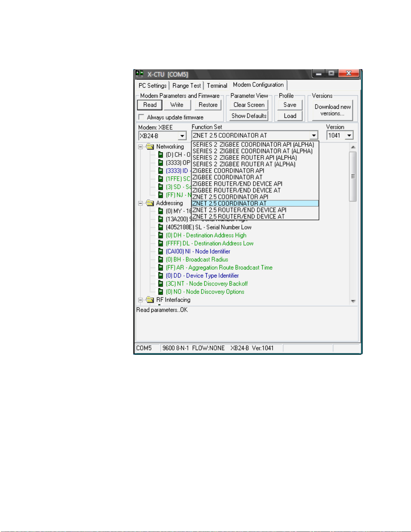
Task: Click the green icon beside (0) MY parameter
Action: click(x=161, y=211)
